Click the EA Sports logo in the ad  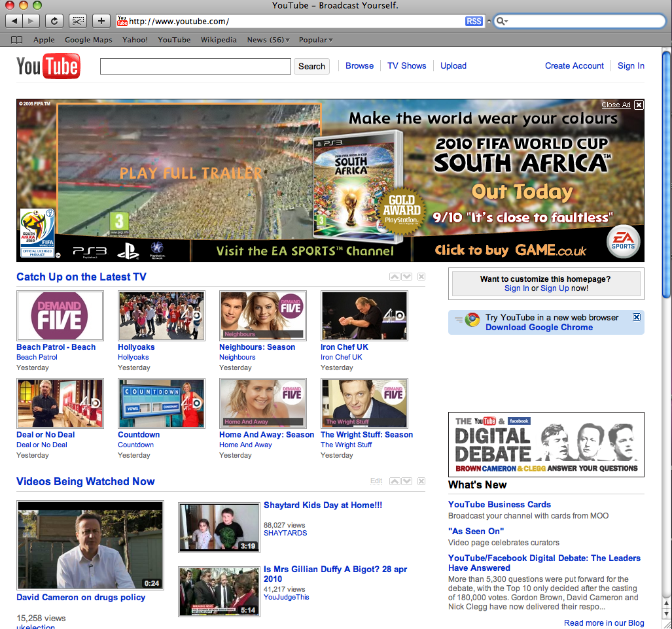click(623, 241)
